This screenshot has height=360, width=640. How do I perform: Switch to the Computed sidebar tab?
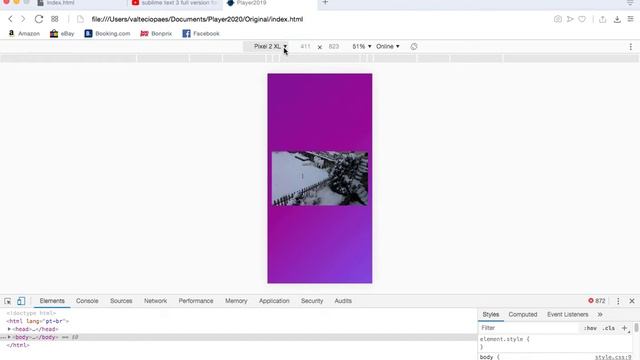click(x=523, y=314)
